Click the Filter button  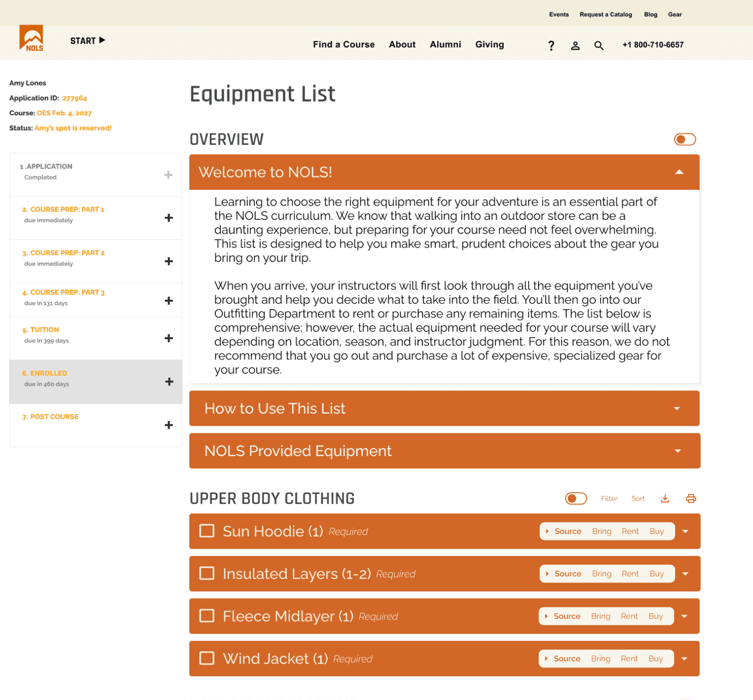pos(609,498)
